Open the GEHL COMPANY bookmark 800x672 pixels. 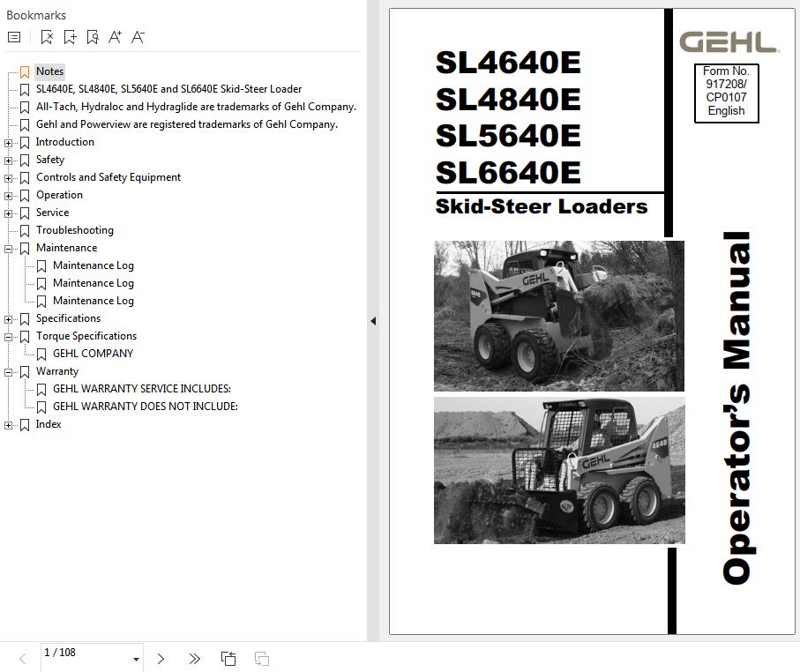pos(93,354)
